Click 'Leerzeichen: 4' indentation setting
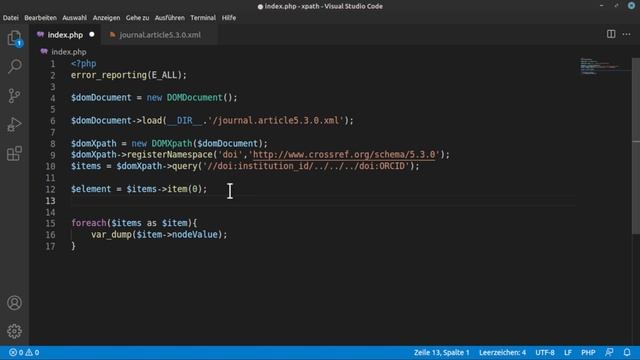640x360 pixels. click(x=502, y=352)
